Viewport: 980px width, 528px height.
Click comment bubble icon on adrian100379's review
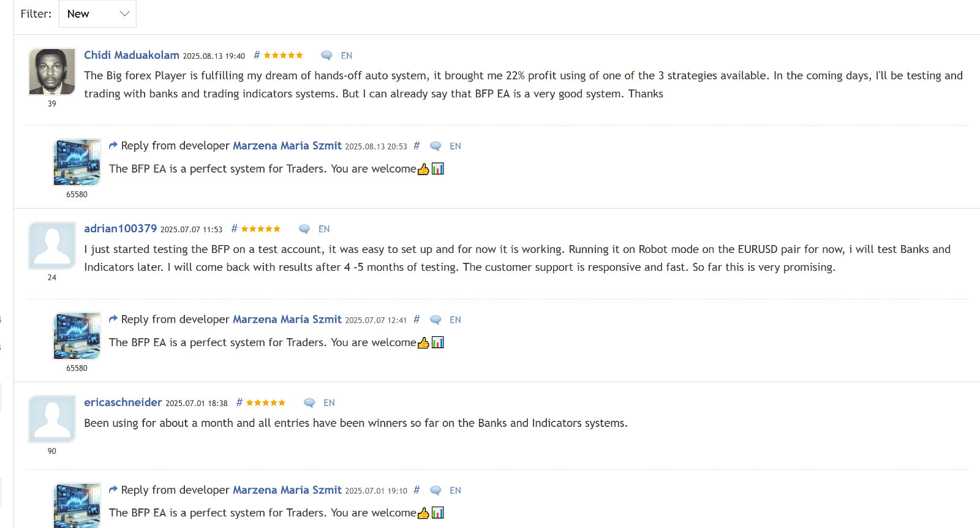tap(304, 229)
